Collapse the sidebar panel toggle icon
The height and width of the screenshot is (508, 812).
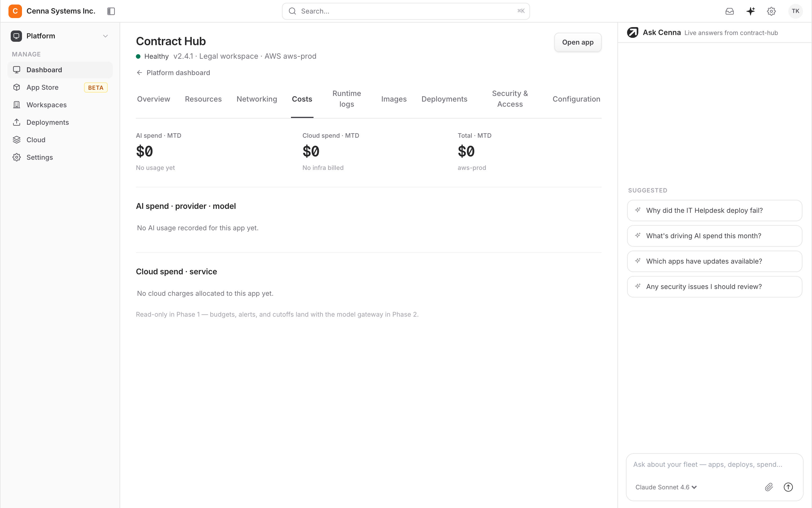(x=111, y=11)
